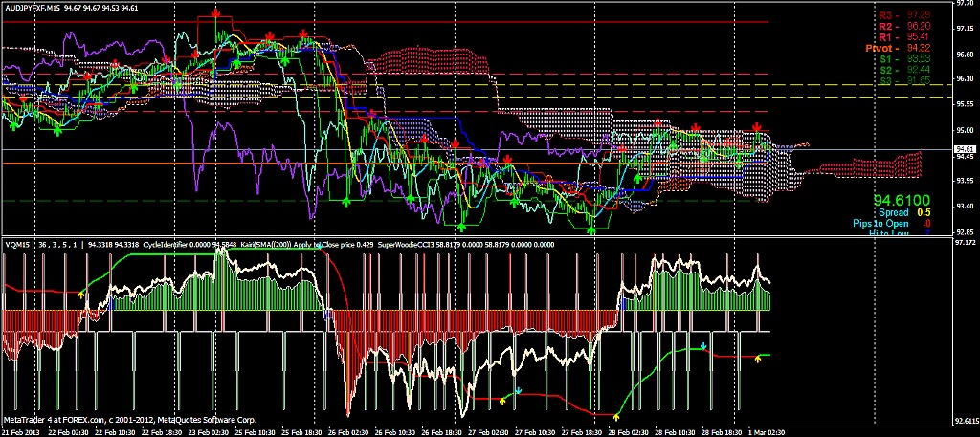Click the 96.10 price axis label
The width and height of the screenshot is (980, 437).
tap(966, 78)
